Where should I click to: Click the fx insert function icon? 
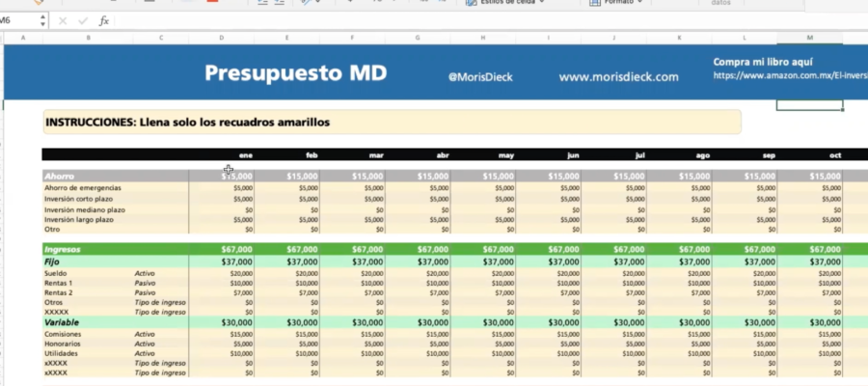104,20
